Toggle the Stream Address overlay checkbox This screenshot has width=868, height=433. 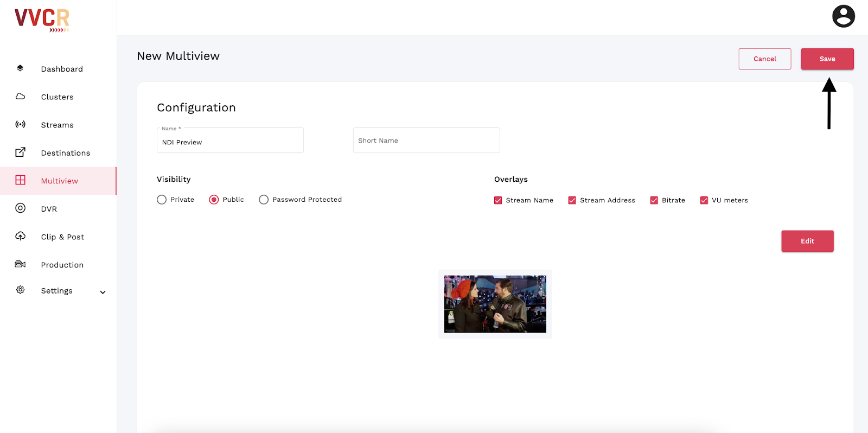(572, 200)
